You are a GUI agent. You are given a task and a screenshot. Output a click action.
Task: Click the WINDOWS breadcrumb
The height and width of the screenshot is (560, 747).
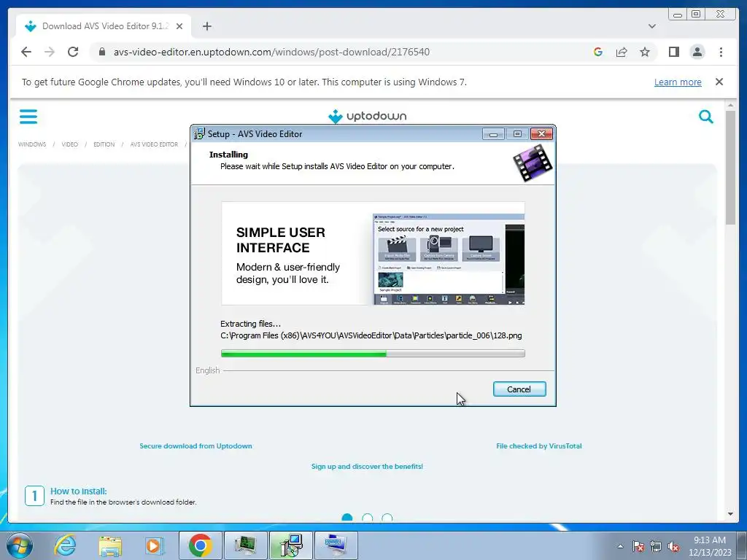(x=32, y=144)
